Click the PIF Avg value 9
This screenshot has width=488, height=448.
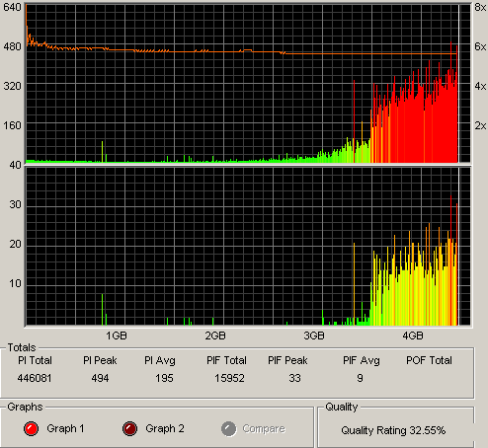(360, 378)
